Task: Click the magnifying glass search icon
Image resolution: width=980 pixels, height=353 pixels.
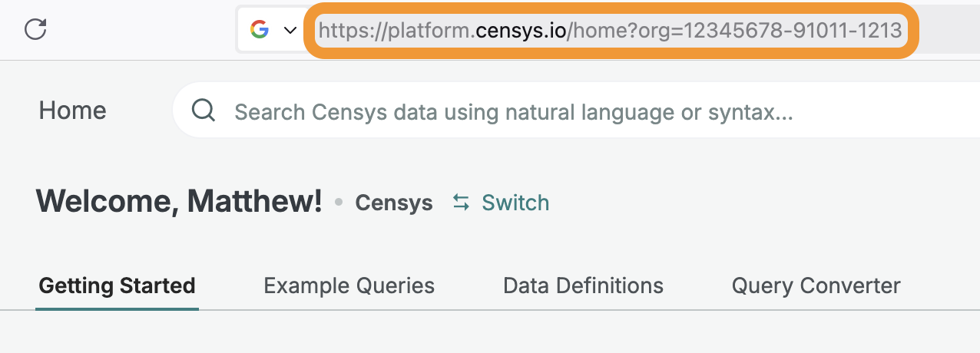Action: click(204, 111)
